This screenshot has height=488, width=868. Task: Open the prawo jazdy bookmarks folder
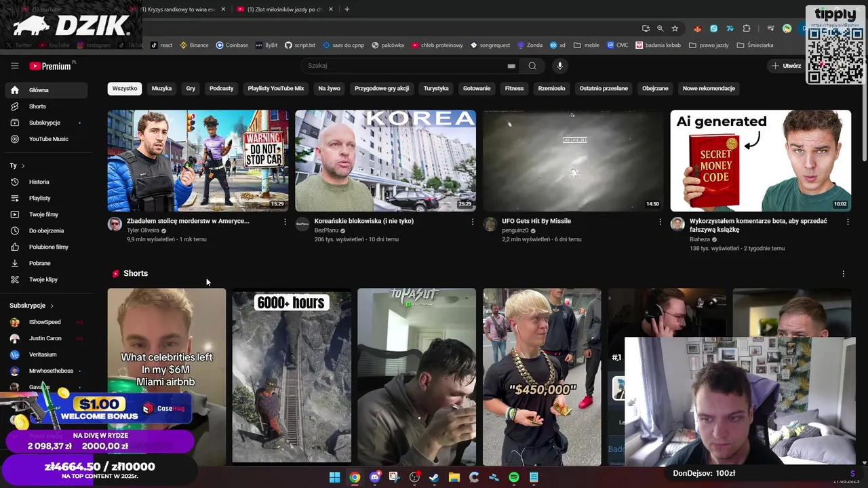709,45
